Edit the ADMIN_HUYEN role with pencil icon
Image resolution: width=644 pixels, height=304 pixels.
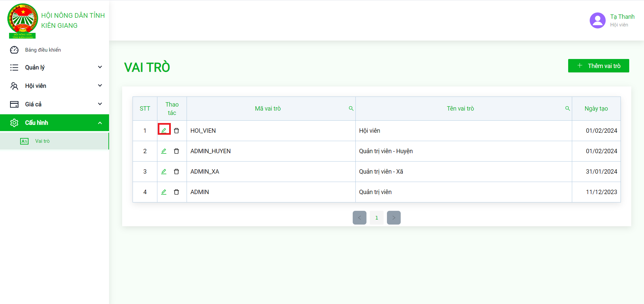[164, 151]
